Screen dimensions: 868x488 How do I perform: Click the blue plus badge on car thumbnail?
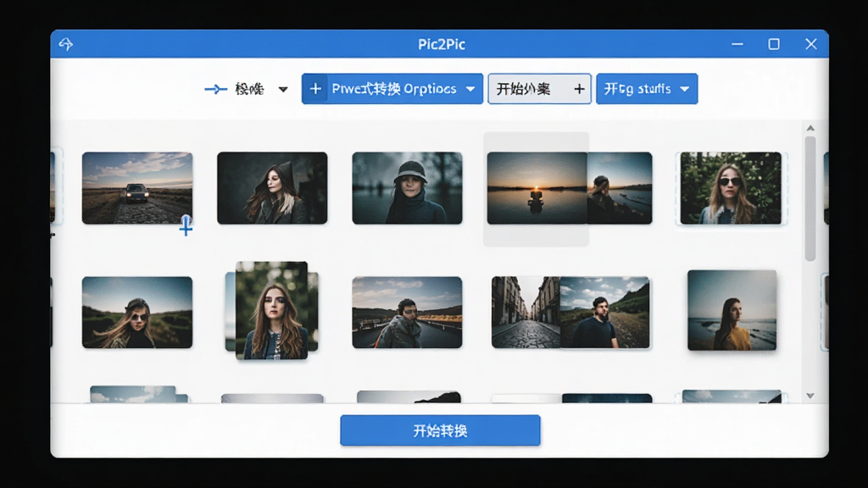tap(186, 226)
